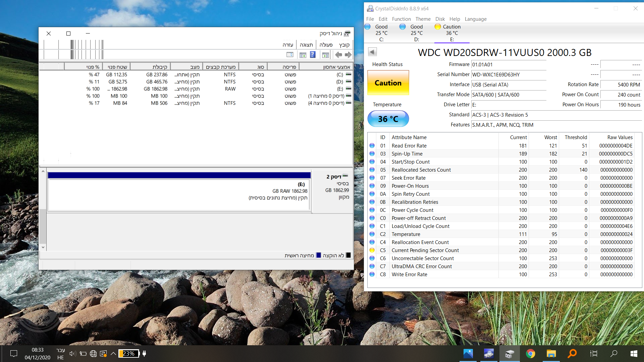Screen dimensions: 644x362
Task: Open the Language menu in CrystalDiskInfo
Action: tap(475, 19)
